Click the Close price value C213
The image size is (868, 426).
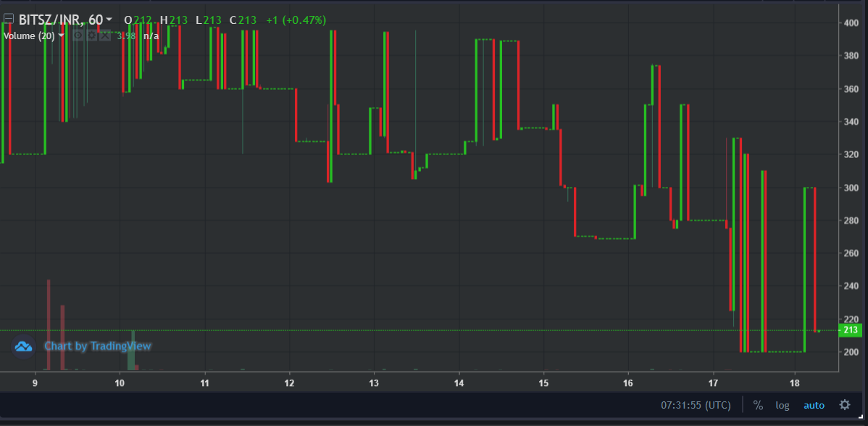pos(243,20)
